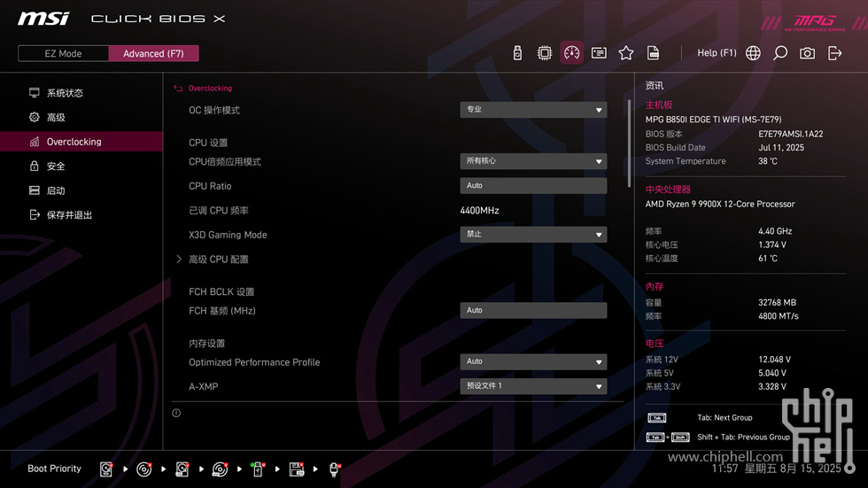Click the BIOS version E7E79AMSI.1A22
This screenshot has width=868, height=488.
click(x=790, y=134)
